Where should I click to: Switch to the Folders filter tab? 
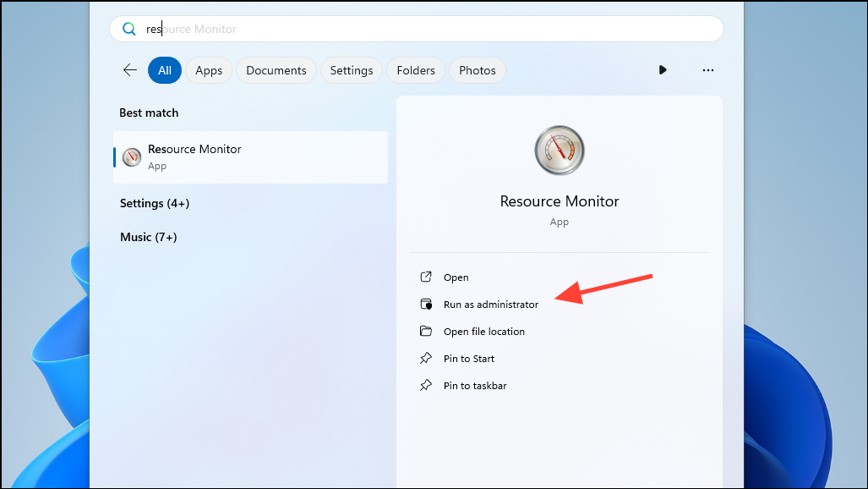point(416,70)
